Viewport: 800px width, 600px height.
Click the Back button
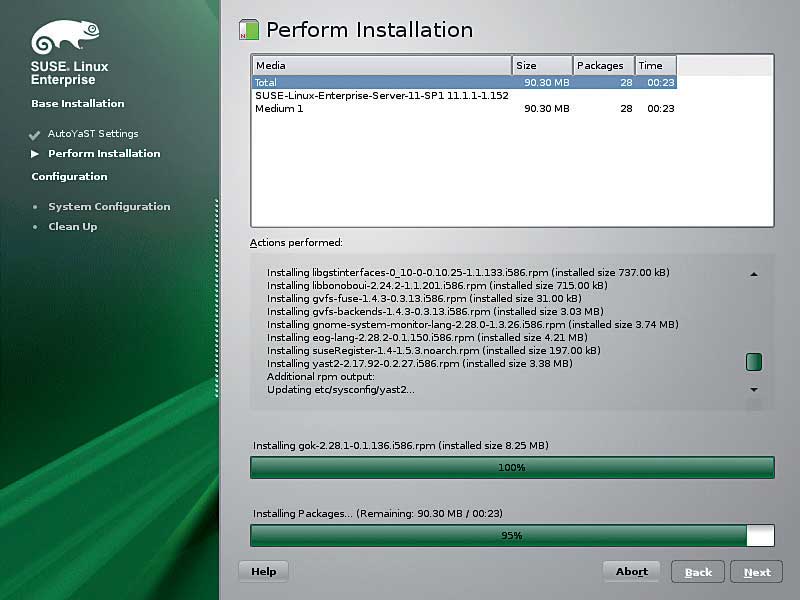point(698,572)
